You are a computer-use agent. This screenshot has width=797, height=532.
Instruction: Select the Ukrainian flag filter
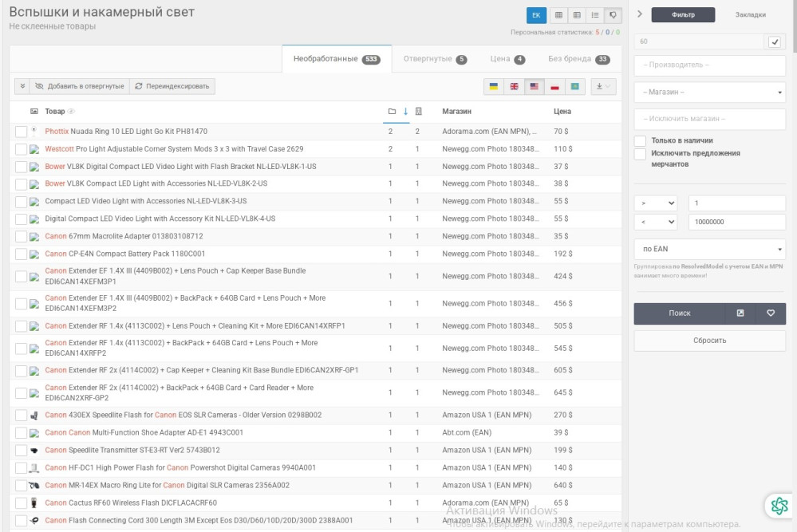pos(494,86)
